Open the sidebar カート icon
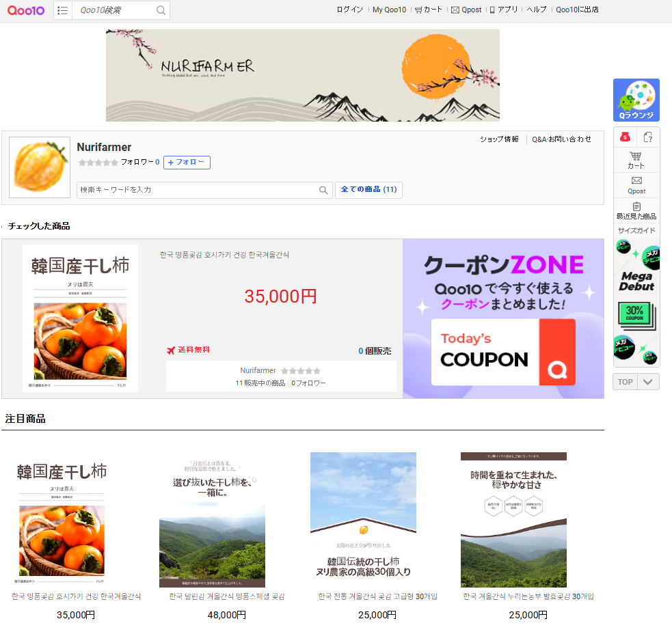The image size is (672, 634). click(x=636, y=161)
